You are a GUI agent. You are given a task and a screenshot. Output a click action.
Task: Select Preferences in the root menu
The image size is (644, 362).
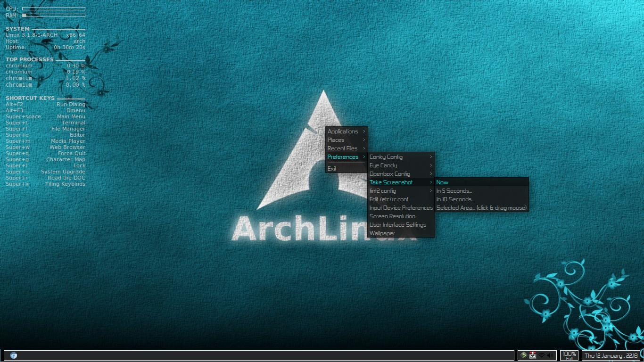click(347, 157)
